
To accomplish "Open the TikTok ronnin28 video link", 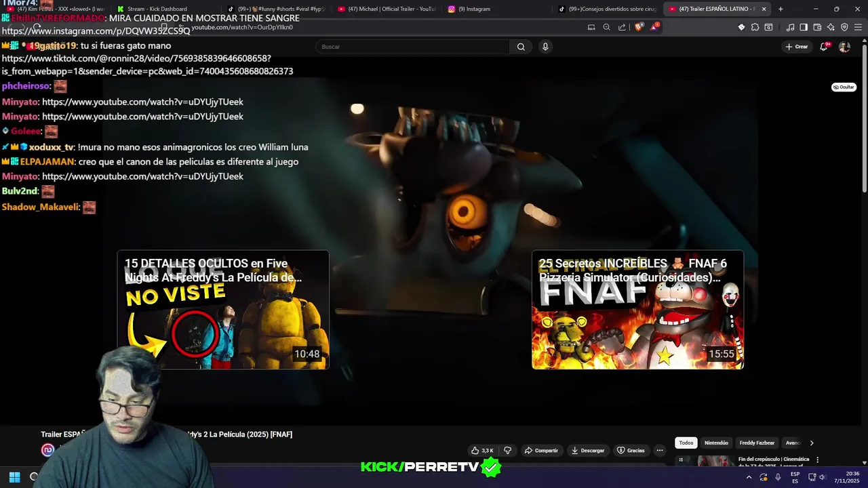I will pos(147,64).
